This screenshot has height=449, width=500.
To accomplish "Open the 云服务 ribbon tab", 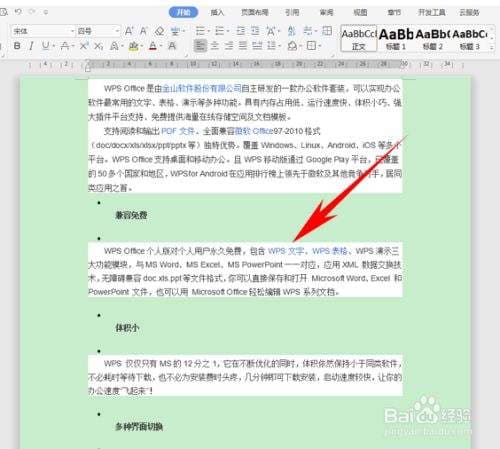I will 469,12.
